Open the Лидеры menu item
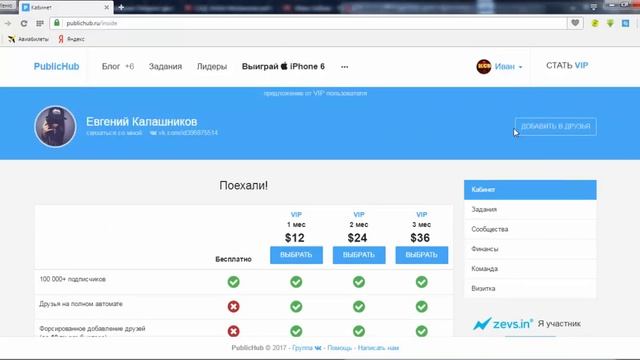This screenshot has height=360, width=640. click(x=212, y=67)
